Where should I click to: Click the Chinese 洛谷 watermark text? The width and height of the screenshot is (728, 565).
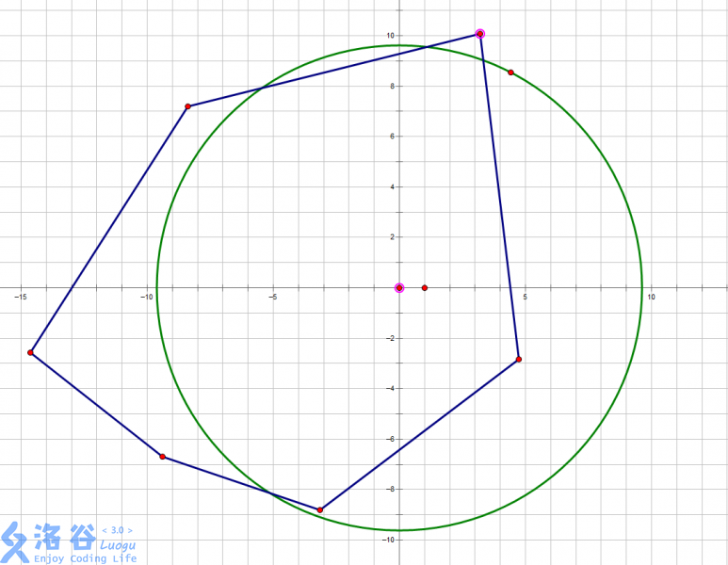(x=64, y=537)
